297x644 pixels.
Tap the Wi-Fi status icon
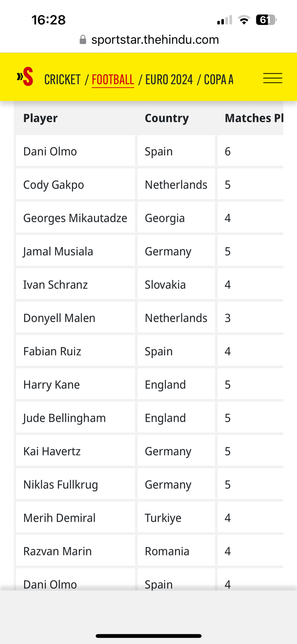(244, 20)
